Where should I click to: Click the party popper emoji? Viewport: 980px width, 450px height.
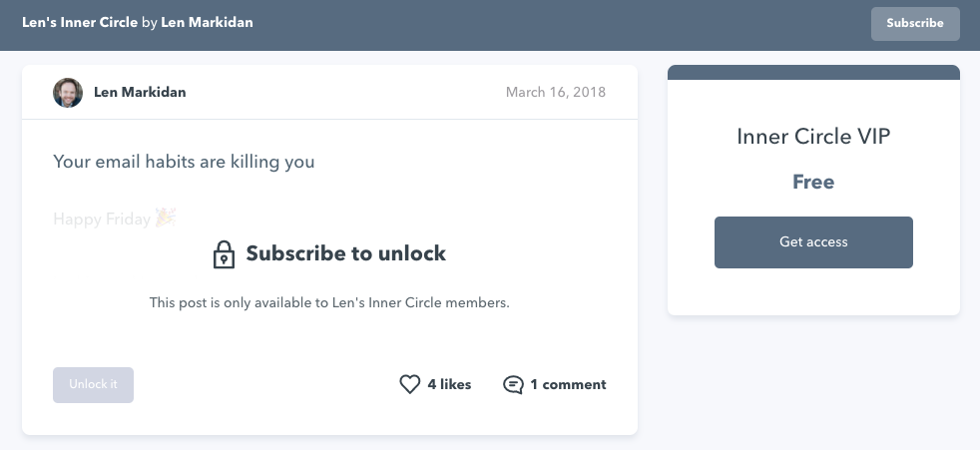166,219
